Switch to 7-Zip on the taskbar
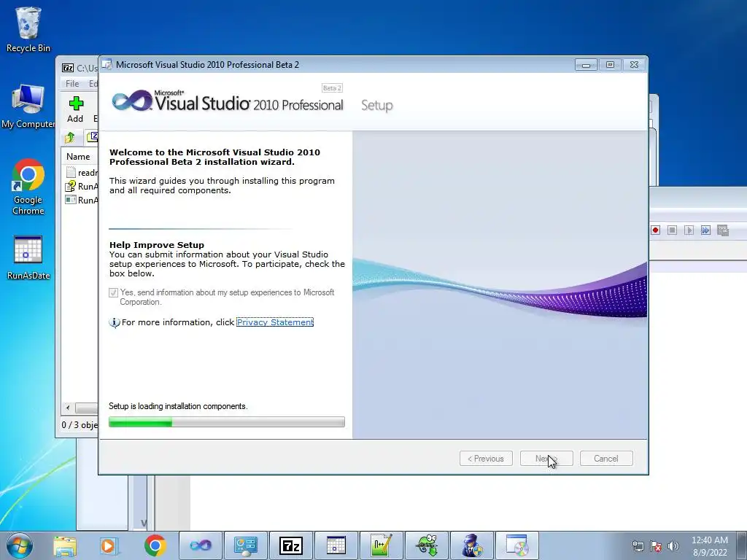The width and height of the screenshot is (747, 560). tap(291, 545)
